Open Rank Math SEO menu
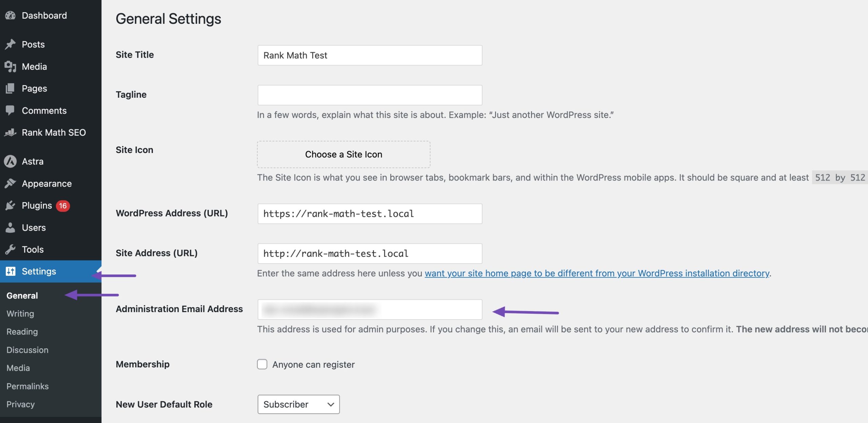 (54, 133)
